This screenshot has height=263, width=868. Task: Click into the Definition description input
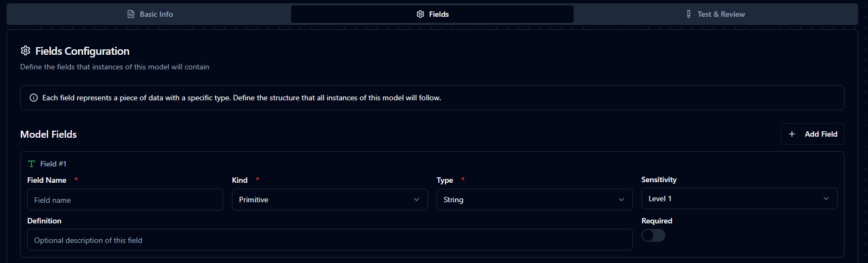(x=329, y=240)
